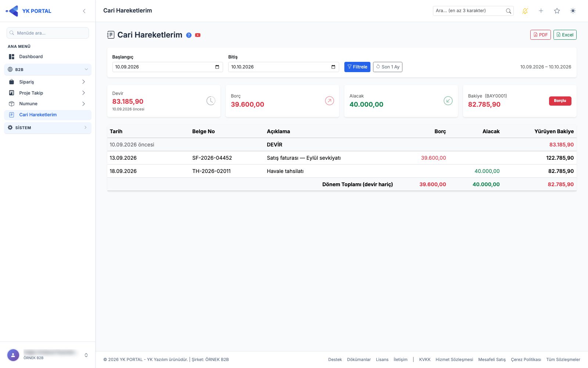This screenshot has height=368, width=588.
Task: Open the Destek footer link
Action: click(335, 360)
